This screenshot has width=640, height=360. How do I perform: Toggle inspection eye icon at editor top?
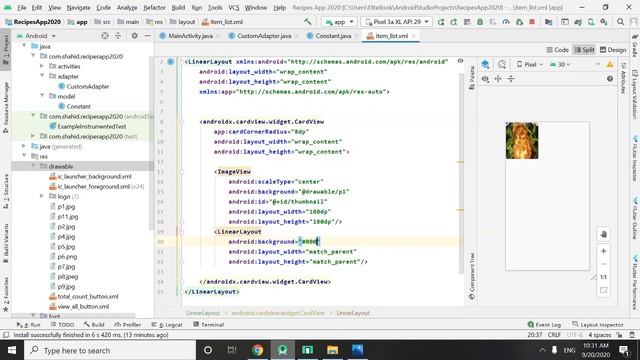[x=460, y=61]
